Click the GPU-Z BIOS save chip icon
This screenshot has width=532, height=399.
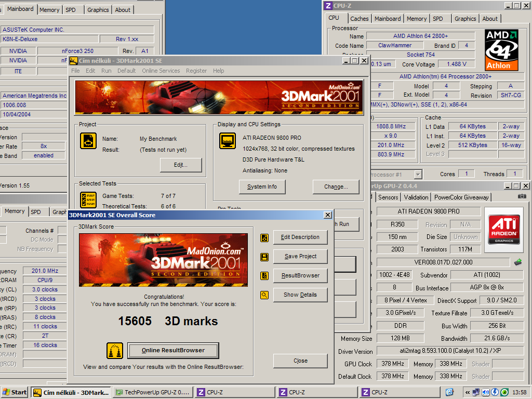pos(518,262)
